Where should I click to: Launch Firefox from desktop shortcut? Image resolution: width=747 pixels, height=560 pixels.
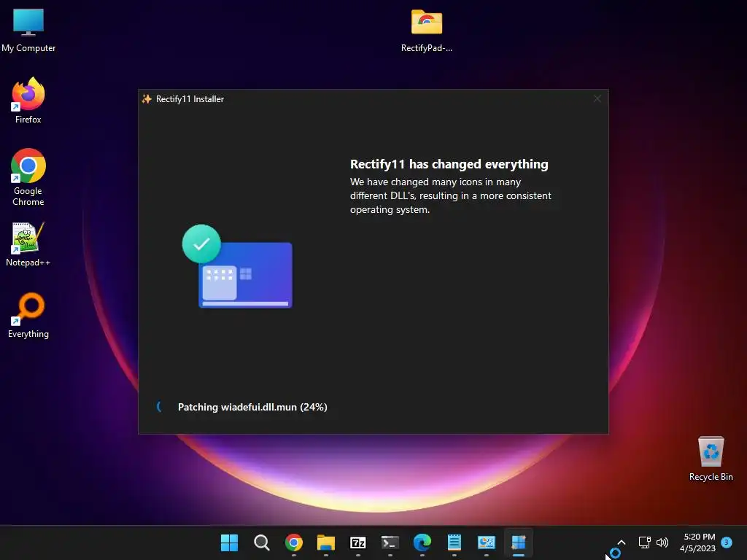pyautogui.click(x=28, y=101)
